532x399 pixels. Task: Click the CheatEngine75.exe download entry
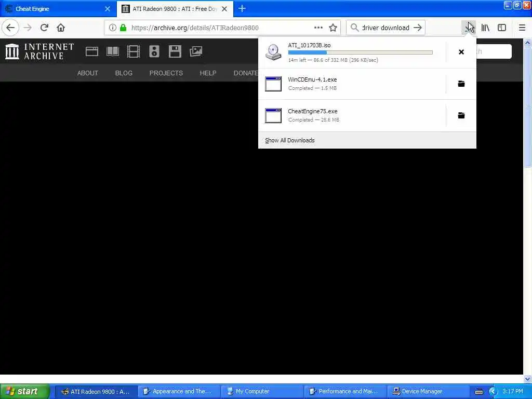352,115
